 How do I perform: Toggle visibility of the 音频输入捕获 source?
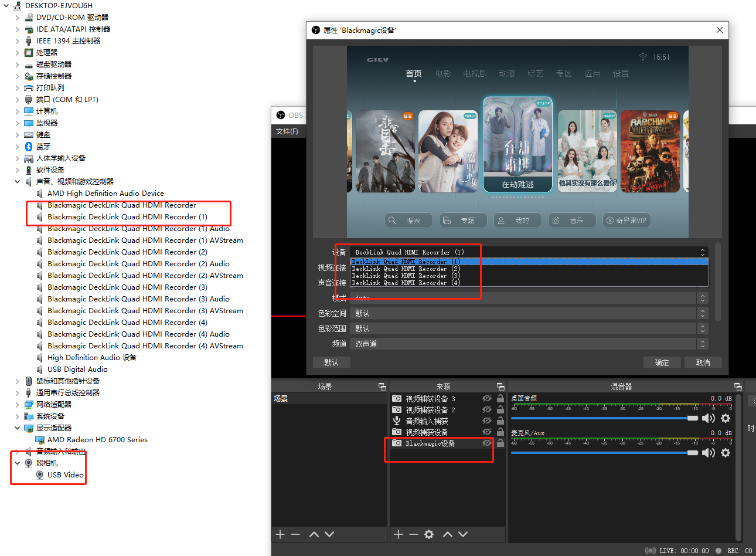[487, 421]
